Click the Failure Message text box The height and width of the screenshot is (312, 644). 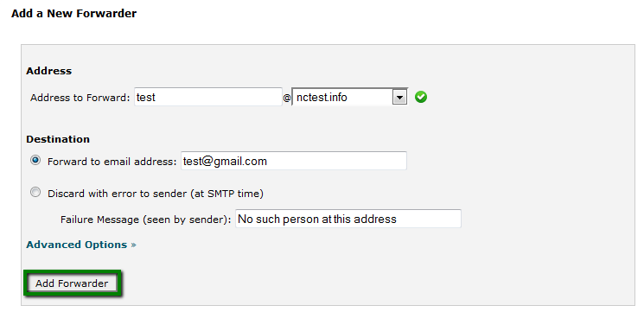[x=348, y=219]
